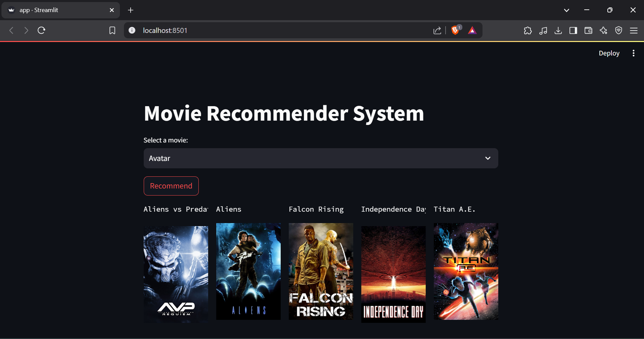Click the Deploy button
The height and width of the screenshot is (339, 644).
coord(609,53)
